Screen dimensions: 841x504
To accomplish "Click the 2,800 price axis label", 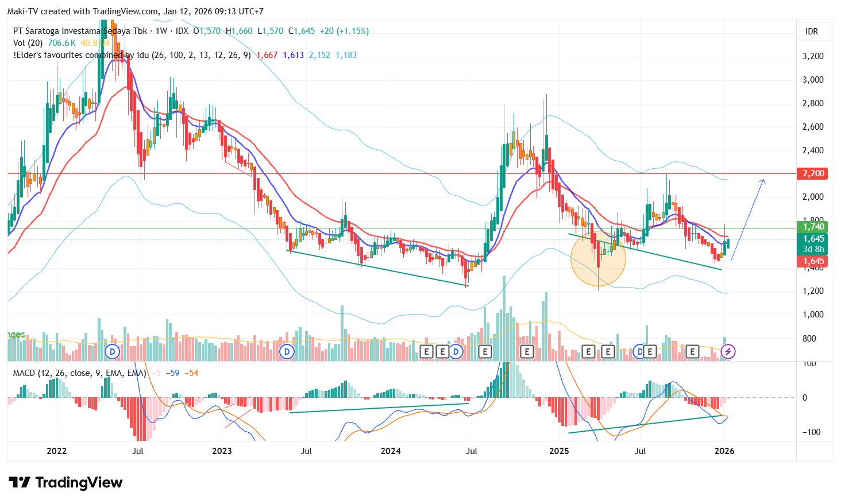I will point(813,103).
